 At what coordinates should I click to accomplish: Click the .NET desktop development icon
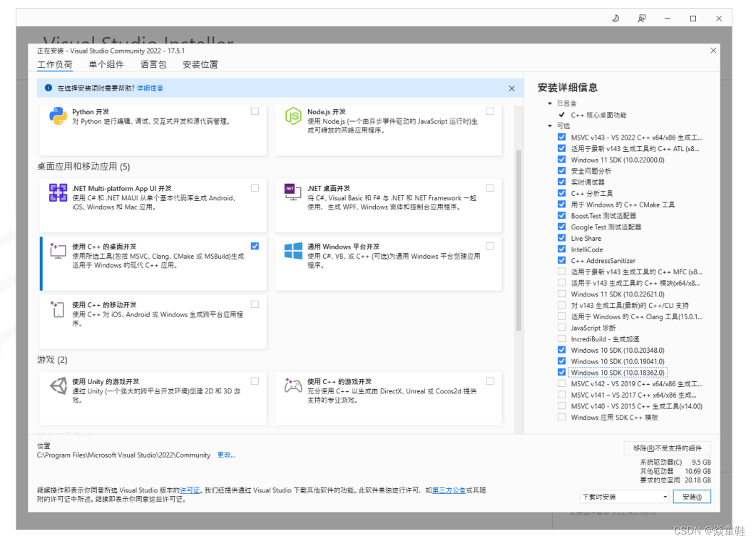(x=293, y=192)
